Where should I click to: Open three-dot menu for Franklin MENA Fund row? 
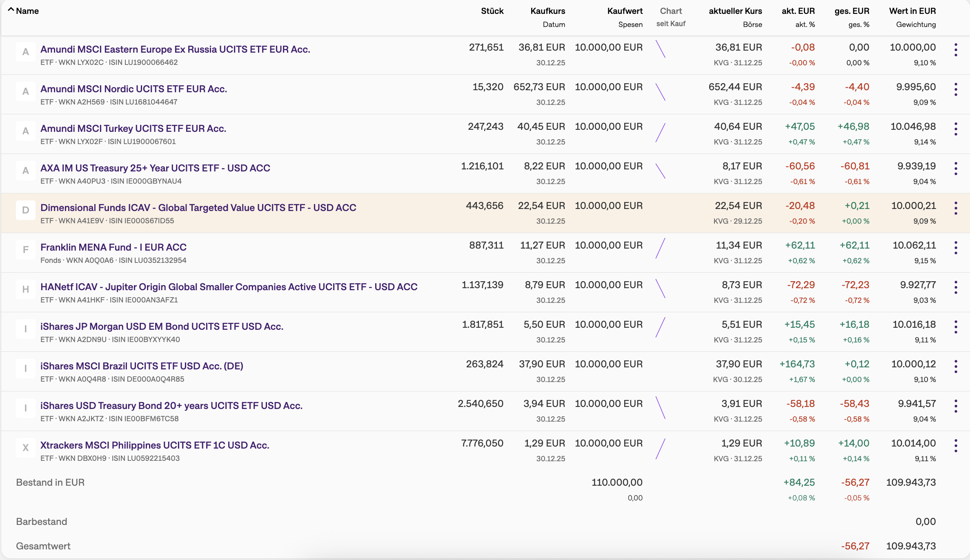pos(955,248)
